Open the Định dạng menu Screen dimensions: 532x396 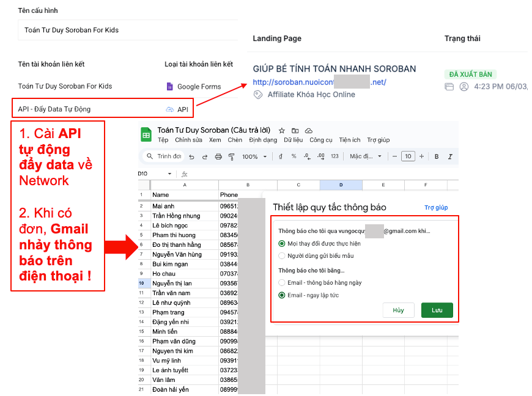pyautogui.click(x=263, y=140)
